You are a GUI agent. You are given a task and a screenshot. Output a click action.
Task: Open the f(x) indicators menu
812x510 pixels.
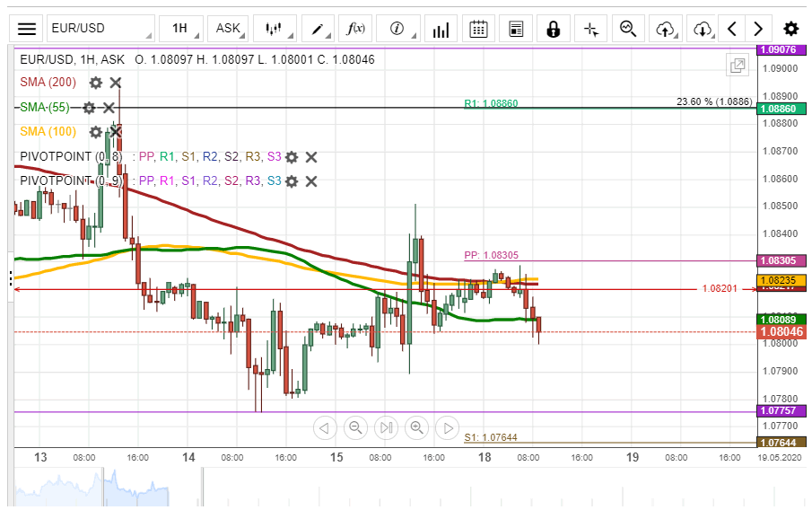coord(355,29)
